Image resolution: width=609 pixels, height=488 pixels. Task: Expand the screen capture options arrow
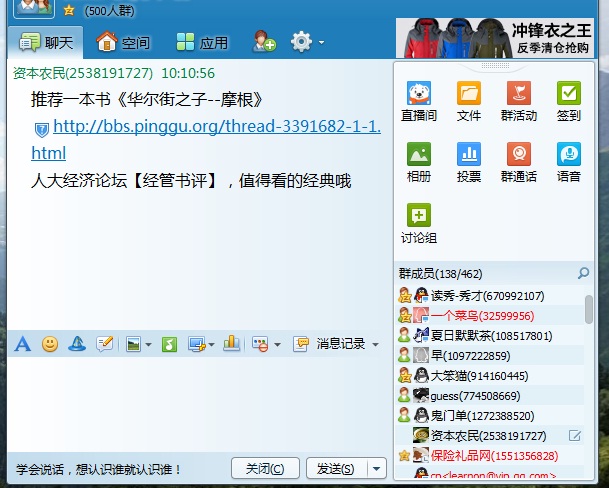pyautogui.click(x=211, y=344)
